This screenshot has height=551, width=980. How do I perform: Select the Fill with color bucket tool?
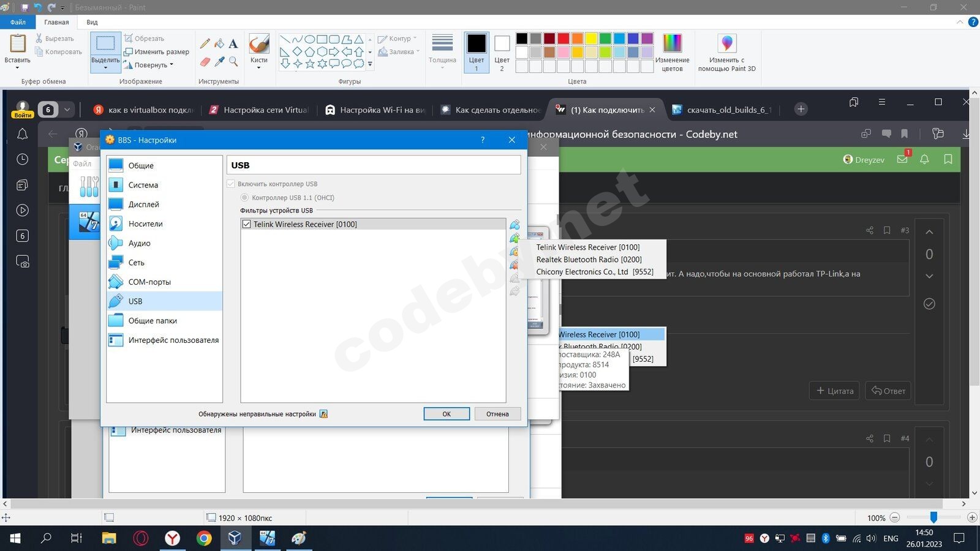point(219,43)
